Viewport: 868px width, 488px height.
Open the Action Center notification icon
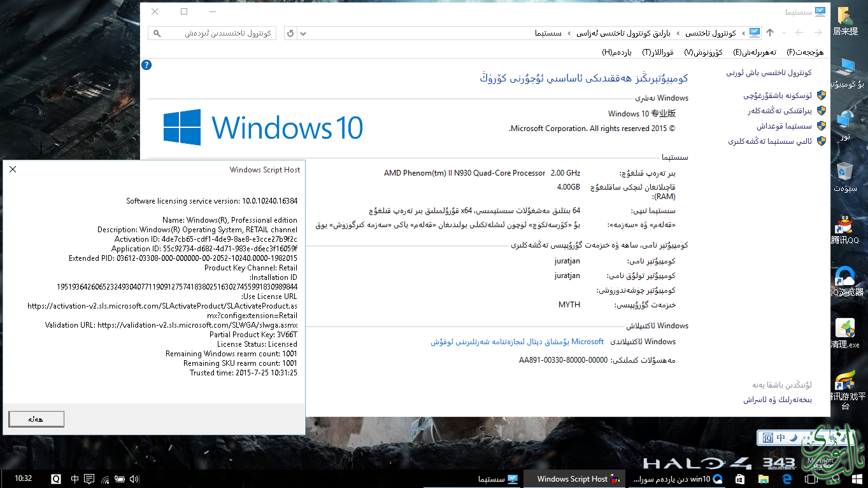click(89, 479)
